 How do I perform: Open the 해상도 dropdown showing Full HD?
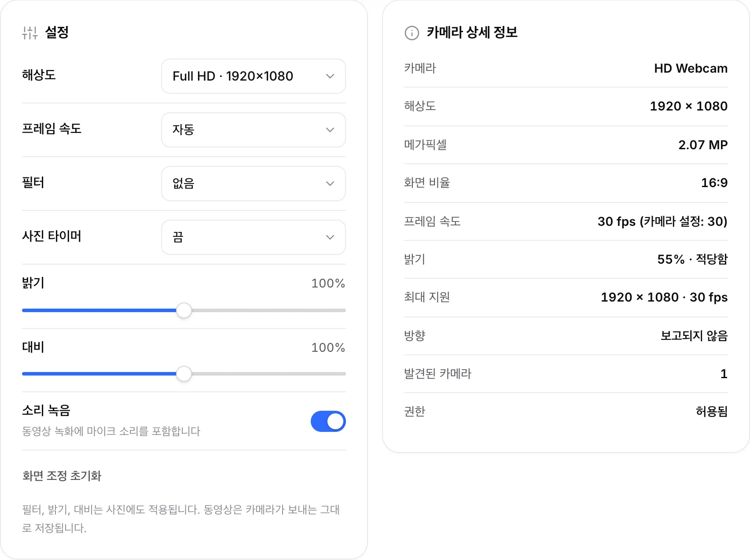(x=254, y=76)
